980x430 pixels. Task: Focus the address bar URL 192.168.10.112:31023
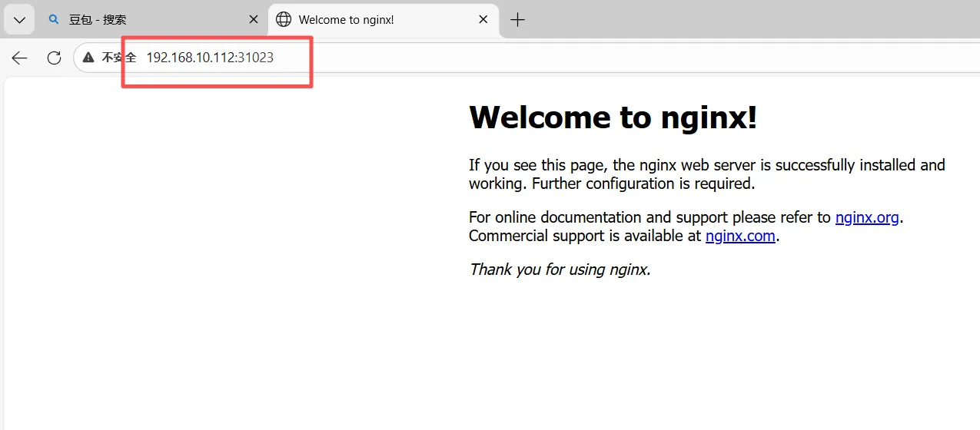[210, 58]
